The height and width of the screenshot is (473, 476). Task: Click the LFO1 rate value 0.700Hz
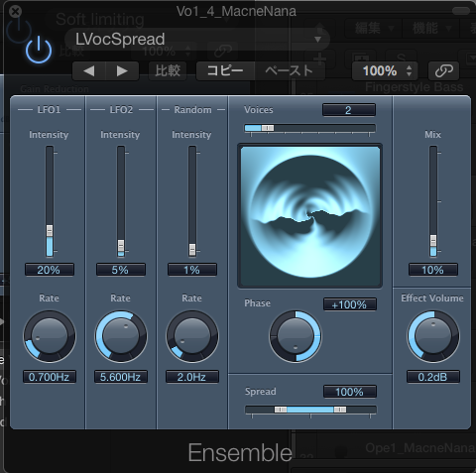[x=50, y=377]
